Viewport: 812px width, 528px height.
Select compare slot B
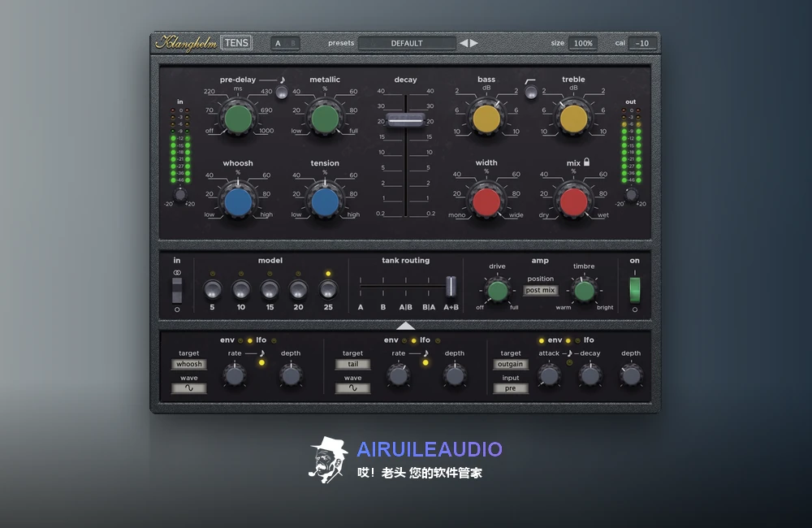[292, 44]
